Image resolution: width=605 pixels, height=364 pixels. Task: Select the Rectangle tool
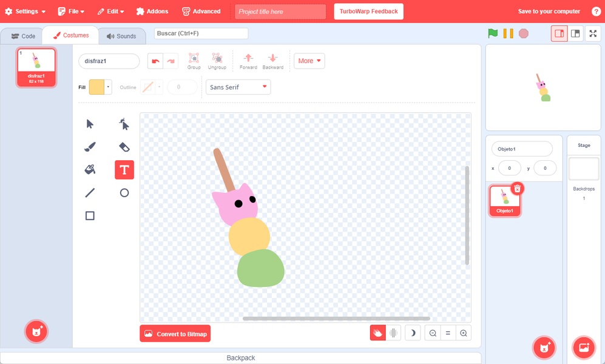[90, 215]
